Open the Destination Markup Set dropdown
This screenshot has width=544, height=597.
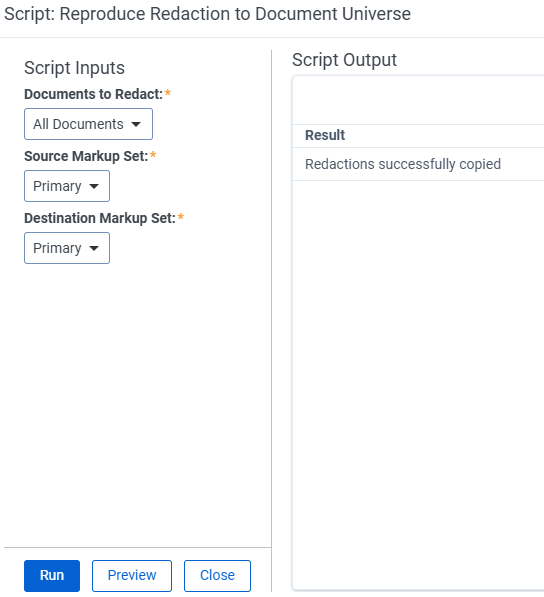(x=67, y=248)
